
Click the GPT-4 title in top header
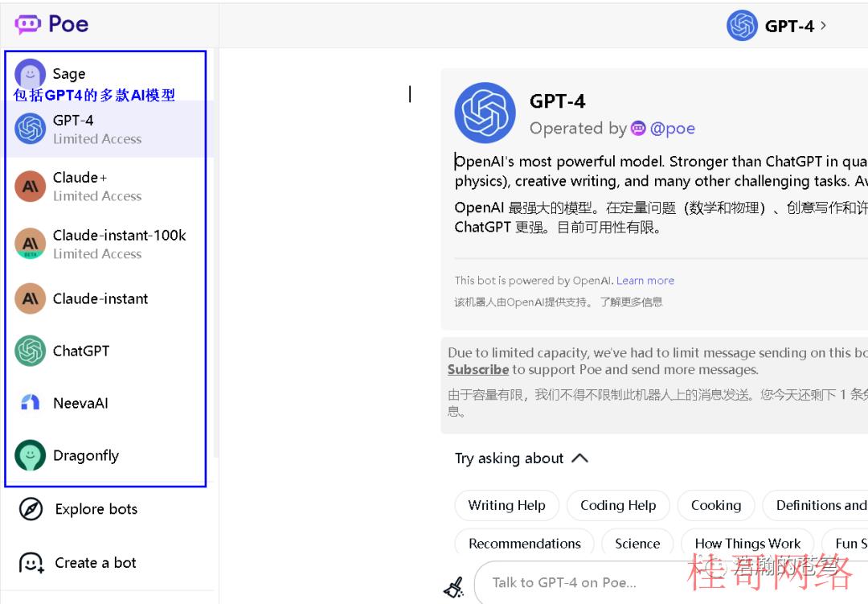789,26
